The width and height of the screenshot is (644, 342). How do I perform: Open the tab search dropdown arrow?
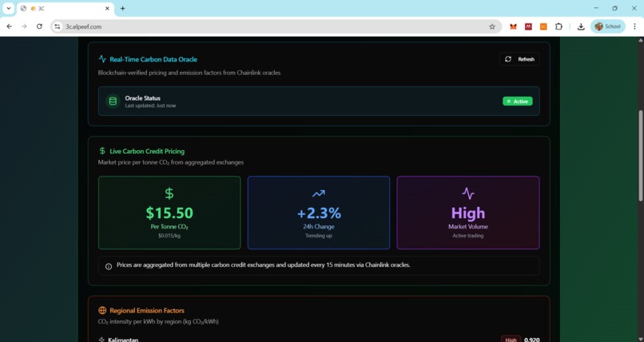click(8, 8)
